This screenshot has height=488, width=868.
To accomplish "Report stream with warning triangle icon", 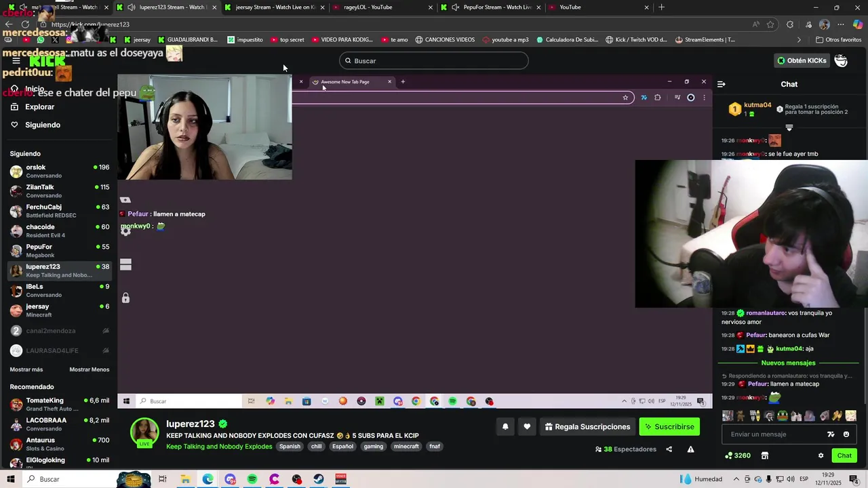I will tap(690, 449).
